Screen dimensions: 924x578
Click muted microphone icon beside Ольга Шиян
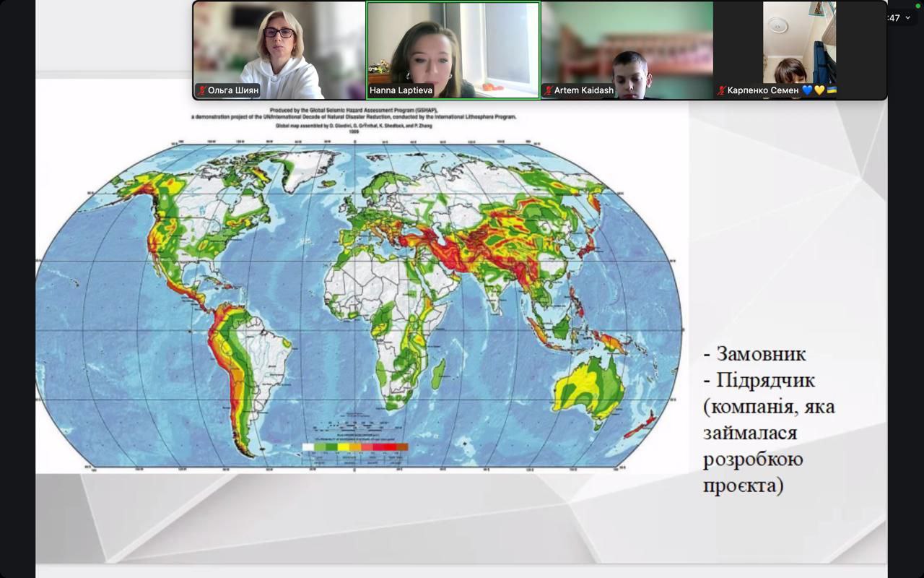pyautogui.click(x=202, y=91)
